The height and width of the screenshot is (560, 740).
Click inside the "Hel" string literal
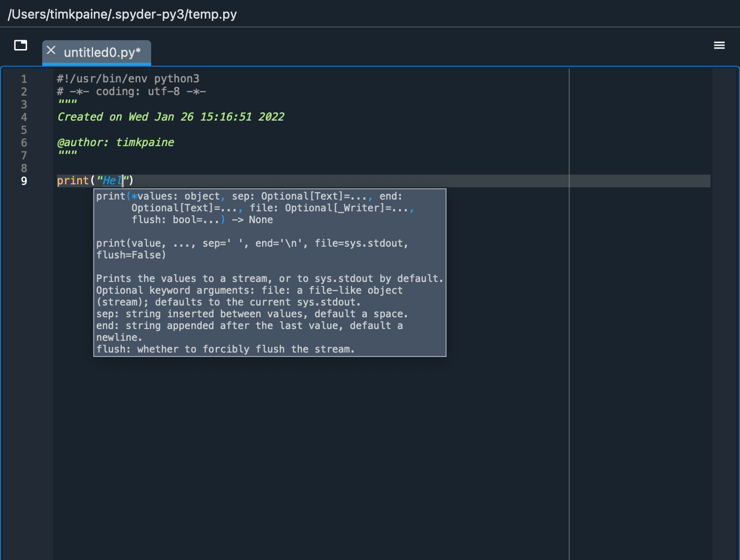coord(112,181)
